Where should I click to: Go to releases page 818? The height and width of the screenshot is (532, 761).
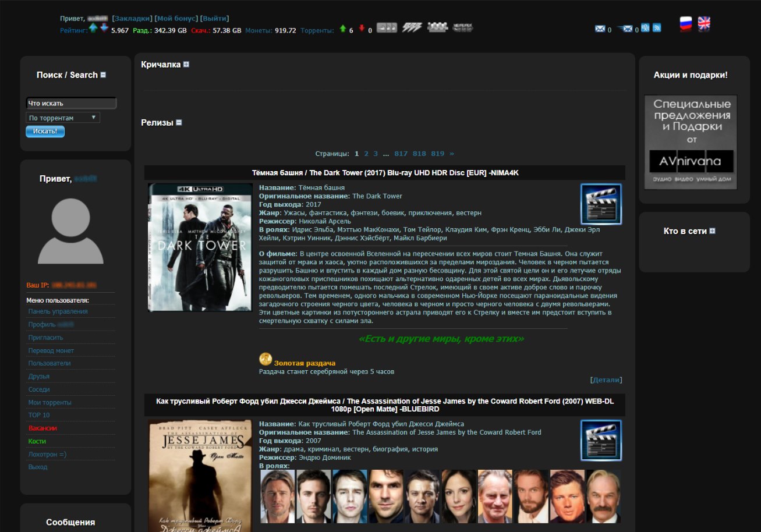point(419,154)
